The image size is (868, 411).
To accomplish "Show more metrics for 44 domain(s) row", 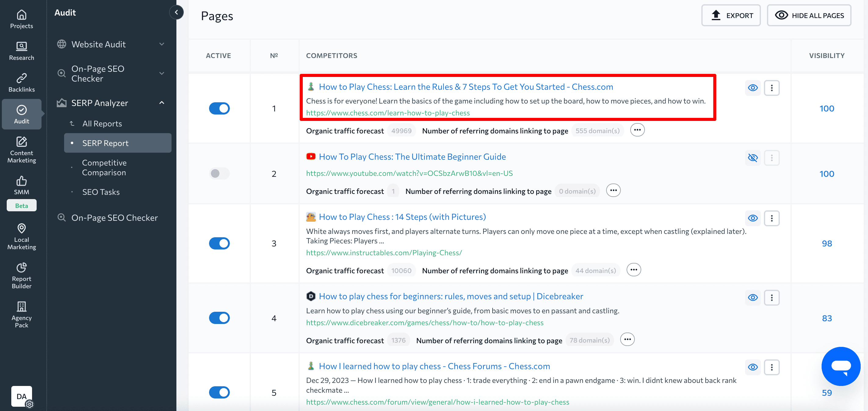I will click(x=634, y=270).
